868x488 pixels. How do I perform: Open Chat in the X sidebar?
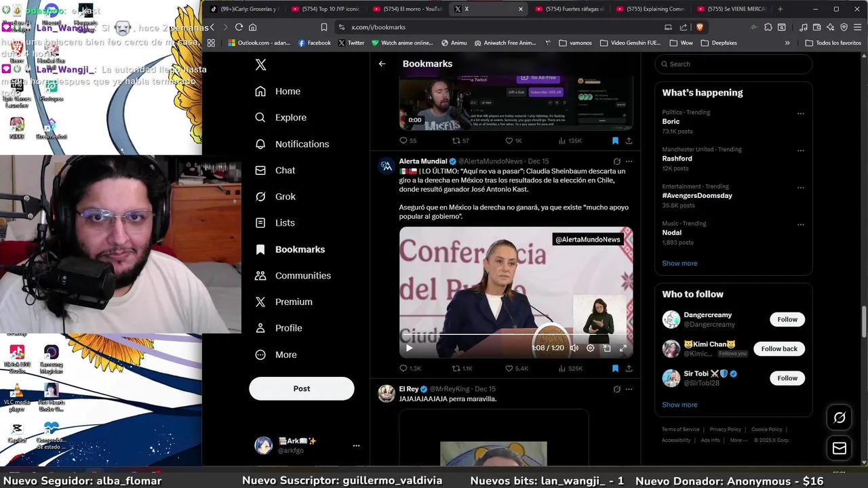point(275,170)
